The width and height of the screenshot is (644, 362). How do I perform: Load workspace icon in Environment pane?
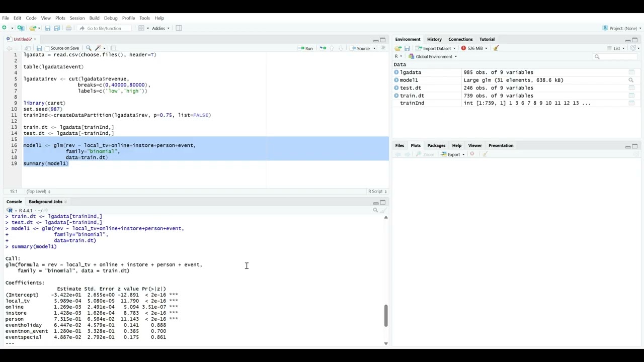tap(398, 48)
